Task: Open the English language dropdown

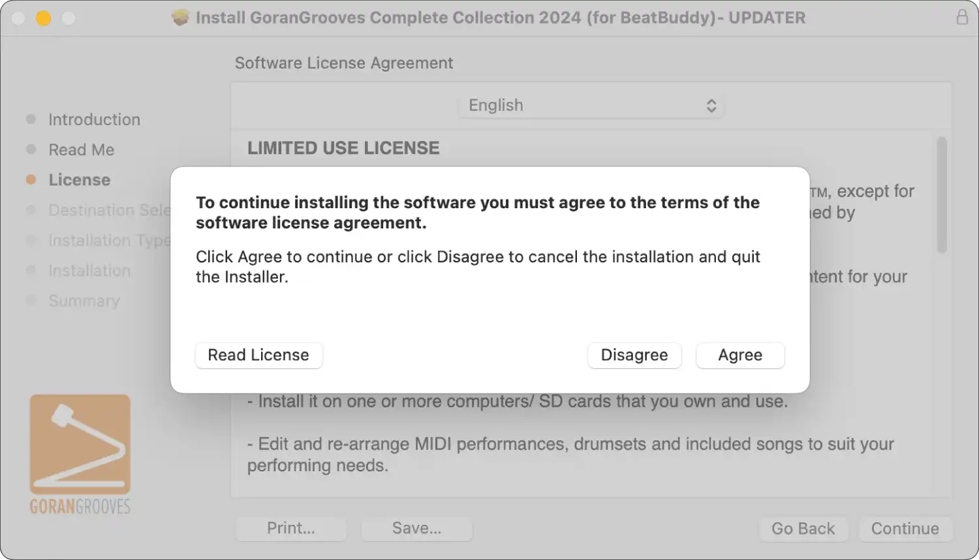Action: pyautogui.click(x=591, y=106)
